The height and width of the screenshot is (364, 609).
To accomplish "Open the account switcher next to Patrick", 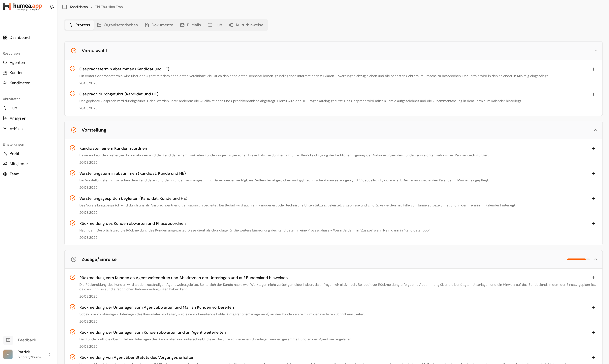I will pyautogui.click(x=50, y=354).
